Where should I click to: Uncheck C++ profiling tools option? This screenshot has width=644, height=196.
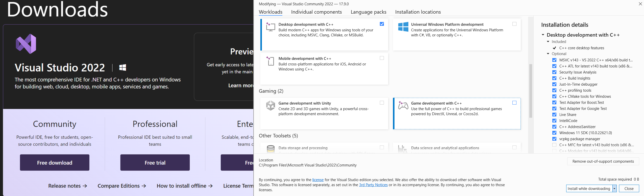point(554,90)
